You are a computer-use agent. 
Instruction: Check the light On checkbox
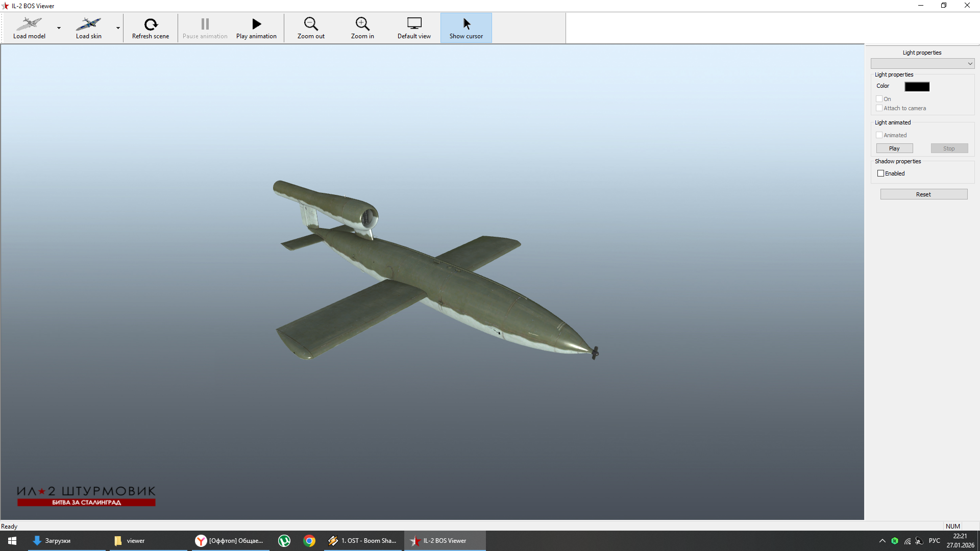coord(879,99)
